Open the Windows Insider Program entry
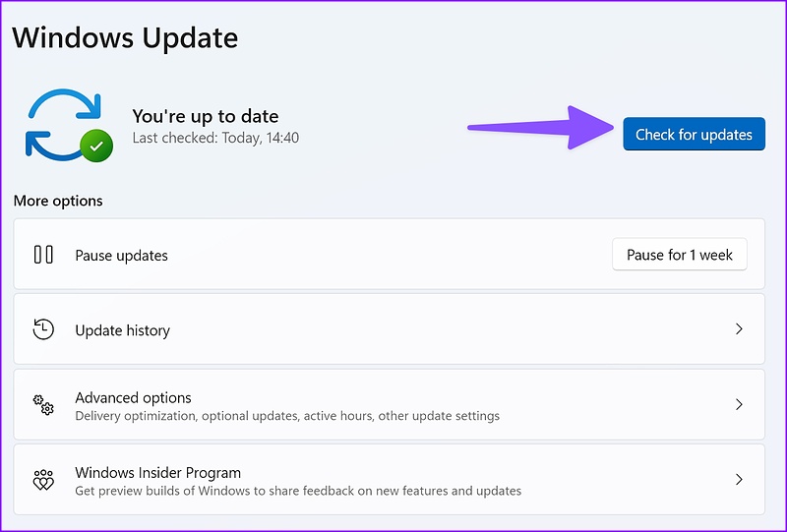This screenshot has height=532, width=787. click(x=389, y=479)
